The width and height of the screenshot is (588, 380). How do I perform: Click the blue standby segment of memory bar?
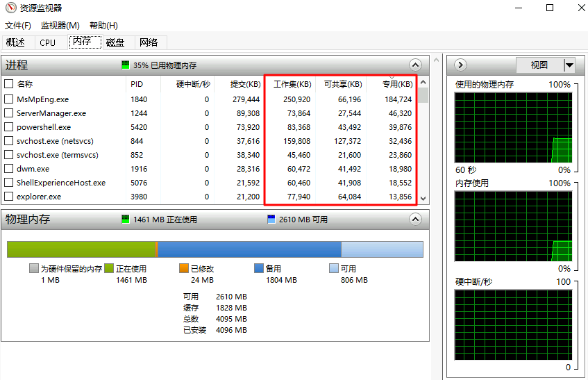click(x=249, y=249)
